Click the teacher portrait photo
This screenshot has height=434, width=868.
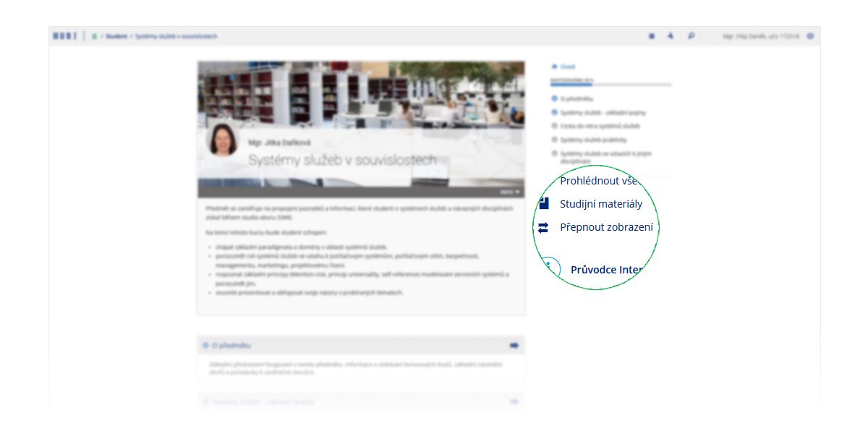coord(223,140)
